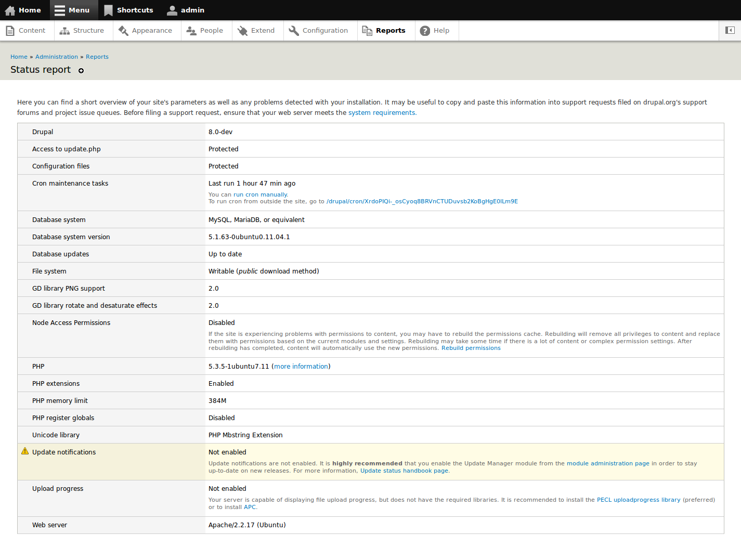
Task: Toggle toolbar orientation button at right
Action: coord(730,31)
